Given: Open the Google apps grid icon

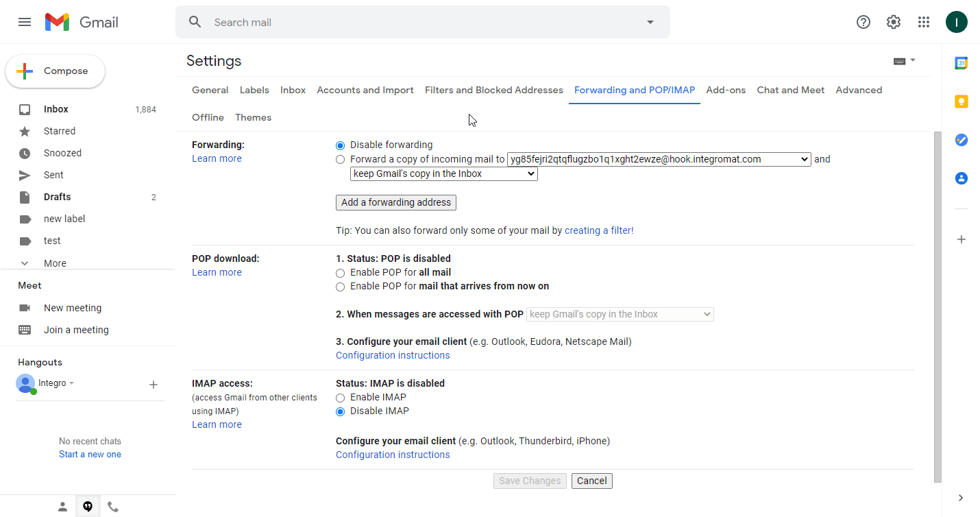Looking at the screenshot, I should (924, 22).
